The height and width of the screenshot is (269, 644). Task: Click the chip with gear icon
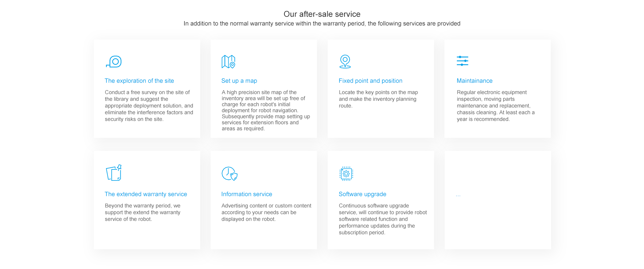coord(346,174)
